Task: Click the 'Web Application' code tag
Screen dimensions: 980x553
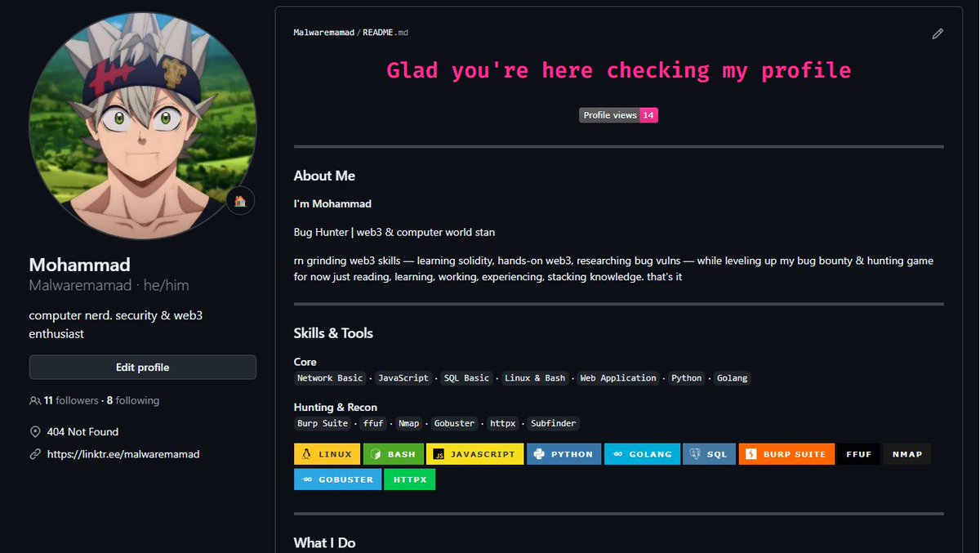Action: click(618, 378)
